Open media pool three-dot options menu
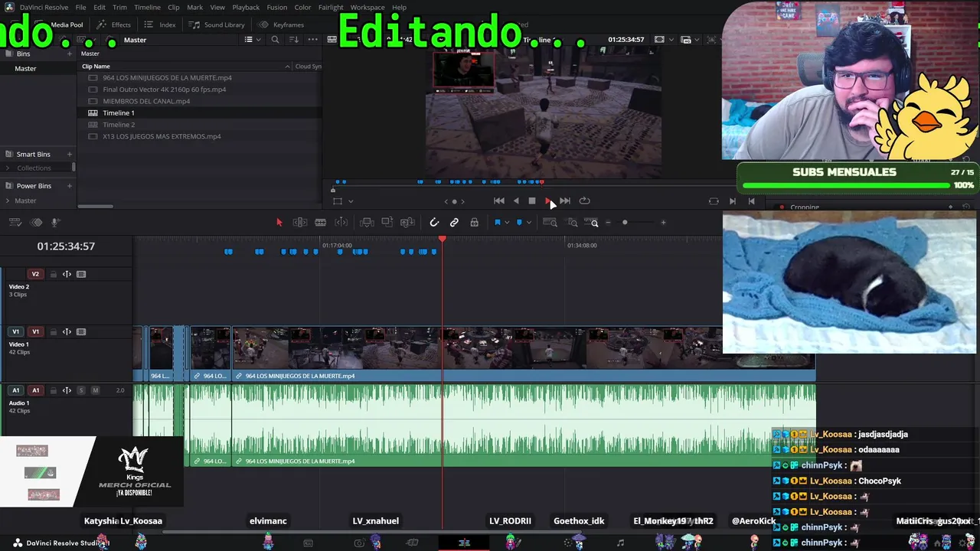 [312, 40]
